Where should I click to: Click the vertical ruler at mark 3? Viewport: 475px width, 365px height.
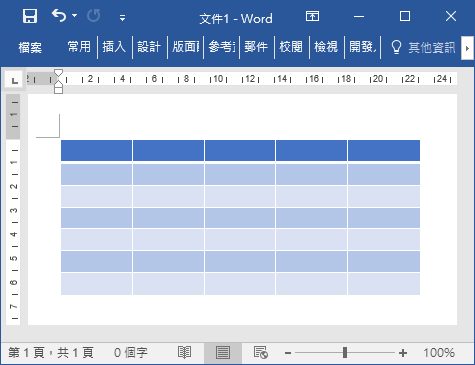pyautogui.click(x=13, y=211)
